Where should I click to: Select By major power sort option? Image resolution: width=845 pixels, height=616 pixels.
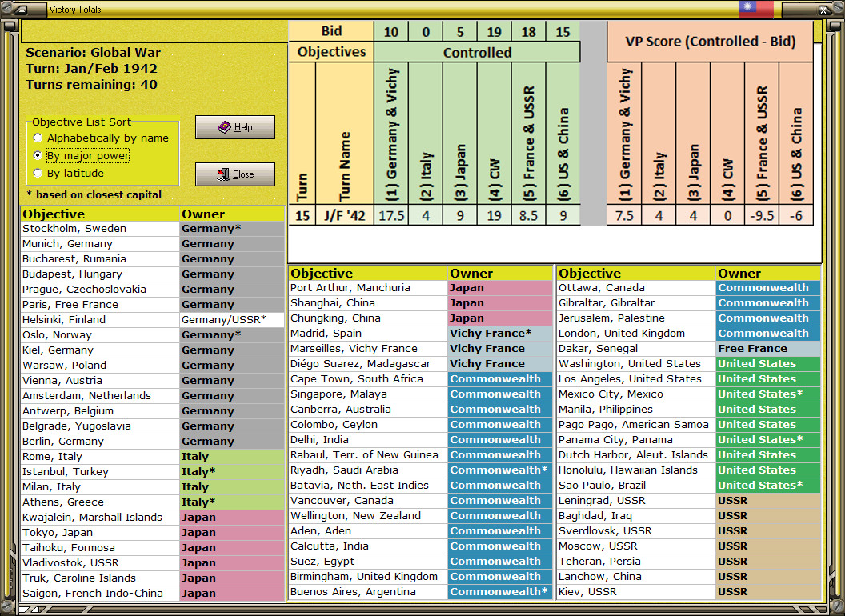point(82,156)
